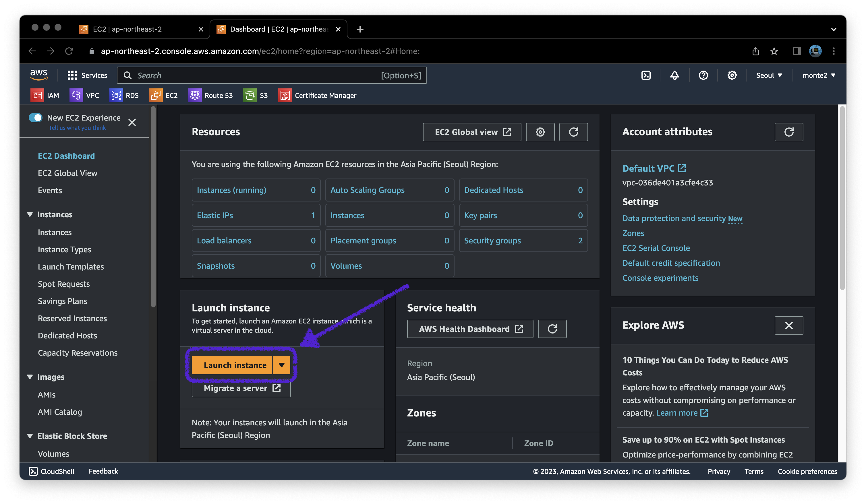This screenshot has width=866, height=504.
Task: Click the Resources panel settings gear icon
Action: tap(540, 132)
